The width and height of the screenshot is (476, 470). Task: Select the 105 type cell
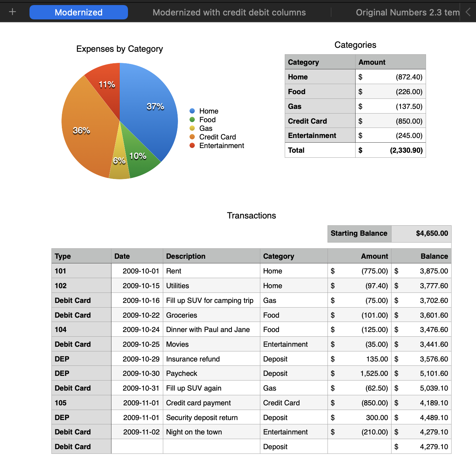(x=81, y=403)
